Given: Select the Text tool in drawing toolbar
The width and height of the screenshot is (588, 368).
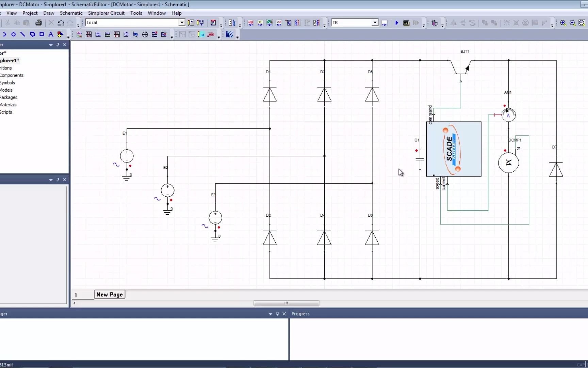Looking at the screenshot, I should [51, 34].
